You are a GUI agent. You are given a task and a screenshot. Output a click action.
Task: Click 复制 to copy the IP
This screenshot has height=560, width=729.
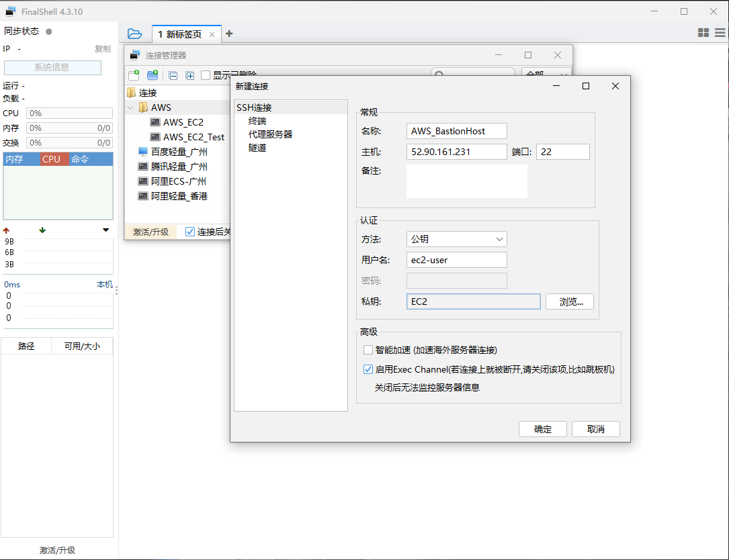tap(103, 49)
